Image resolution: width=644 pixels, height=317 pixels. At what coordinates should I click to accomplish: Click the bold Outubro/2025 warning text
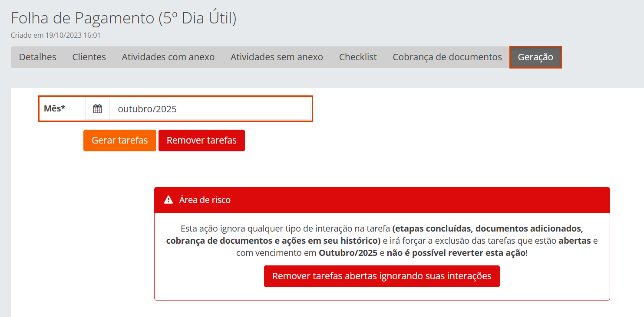(x=348, y=253)
